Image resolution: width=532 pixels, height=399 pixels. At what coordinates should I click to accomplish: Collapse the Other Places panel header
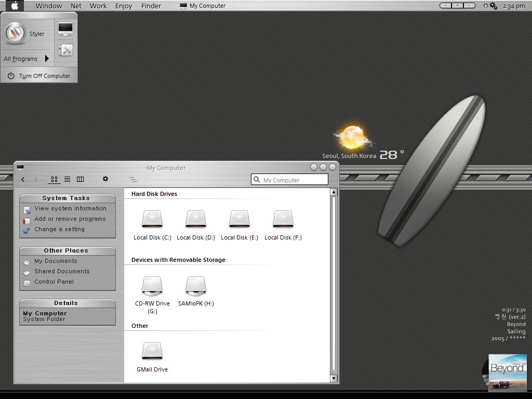tap(67, 250)
